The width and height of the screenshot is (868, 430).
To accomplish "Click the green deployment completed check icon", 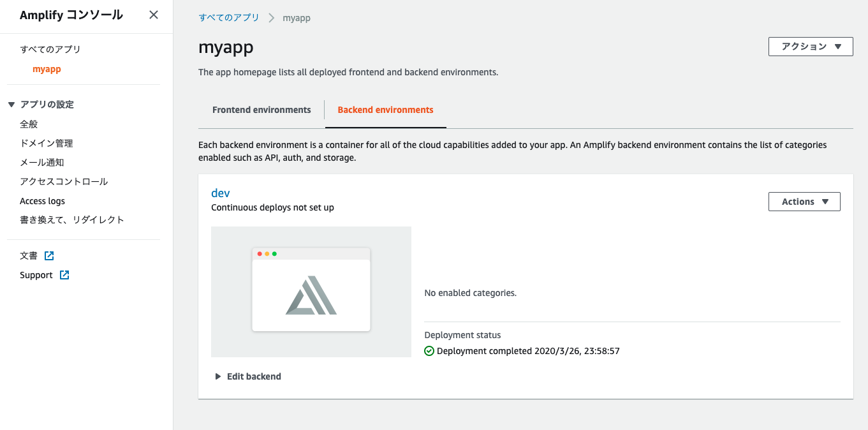I will pyautogui.click(x=429, y=351).
